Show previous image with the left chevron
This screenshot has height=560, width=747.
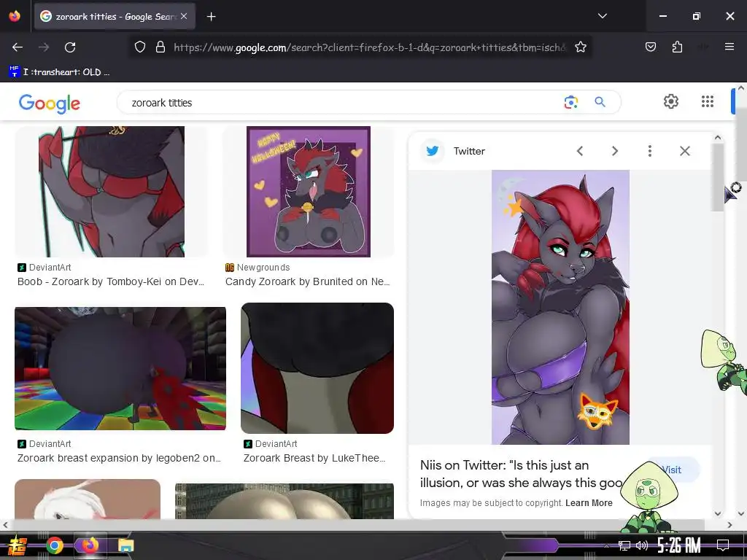pyautogui.click(x=580, y=151)
